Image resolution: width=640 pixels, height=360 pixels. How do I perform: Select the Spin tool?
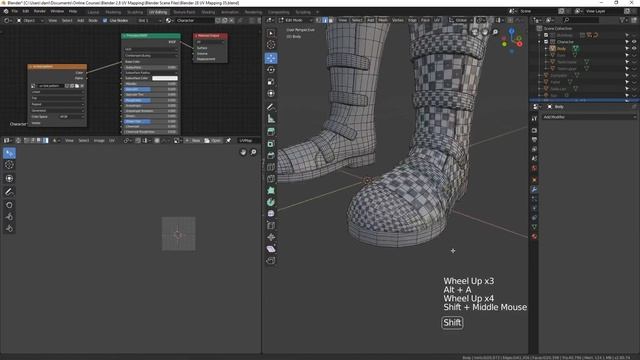271,202
